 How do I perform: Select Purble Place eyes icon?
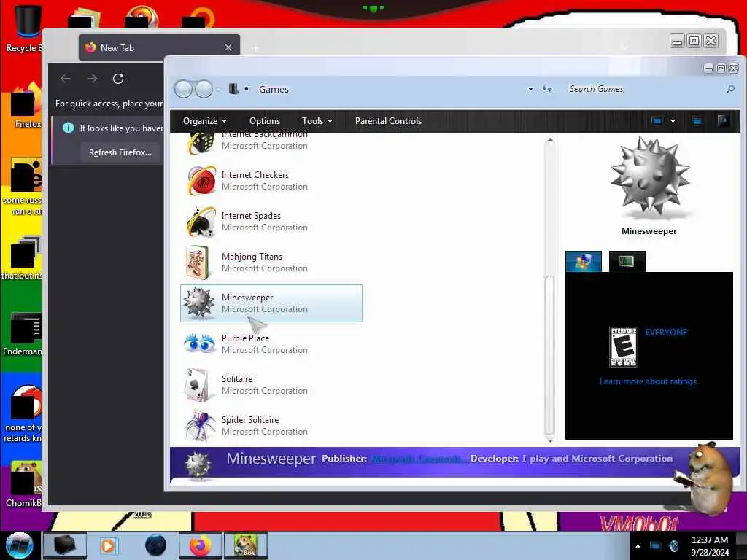(199, 343)
